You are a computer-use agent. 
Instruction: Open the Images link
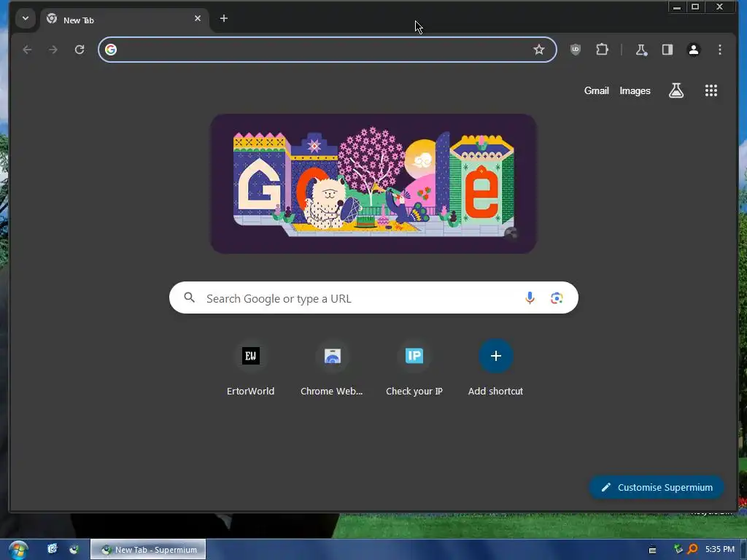click(635, 90)
